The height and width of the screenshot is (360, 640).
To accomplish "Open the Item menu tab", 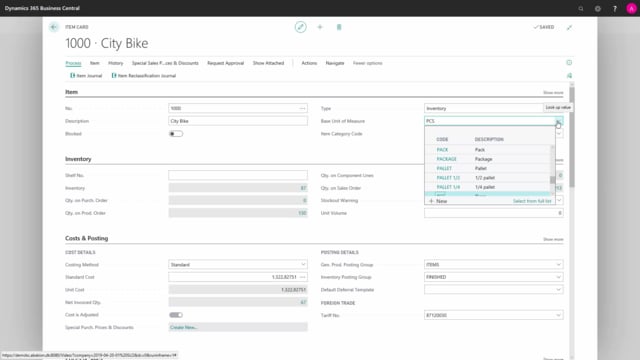I will point(95,63).
